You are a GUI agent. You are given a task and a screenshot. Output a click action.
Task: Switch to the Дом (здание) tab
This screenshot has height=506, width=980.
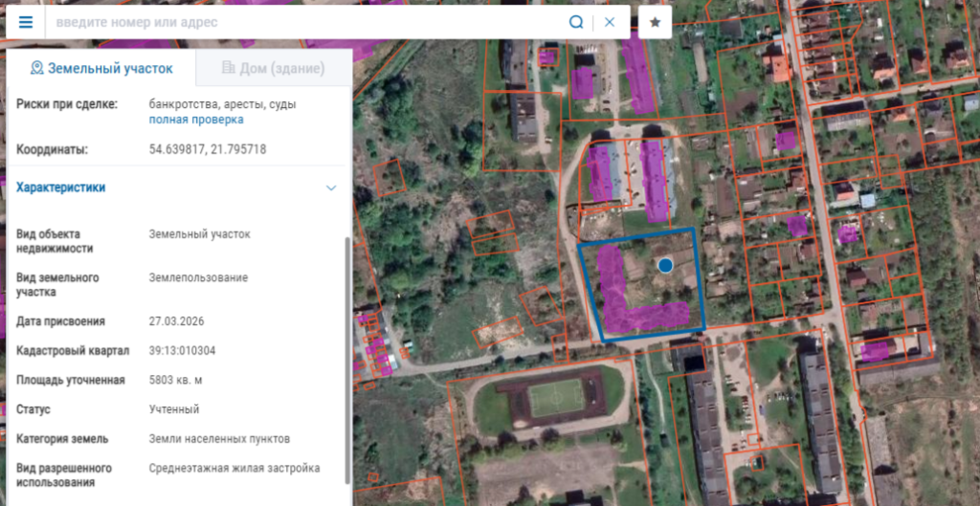click(274, 68)
